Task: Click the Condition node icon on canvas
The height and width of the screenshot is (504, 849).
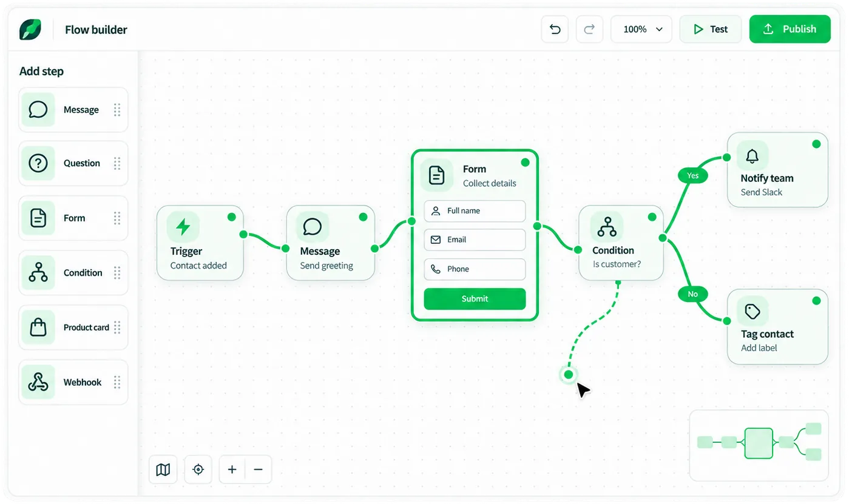Action: (x=607, y=227)
